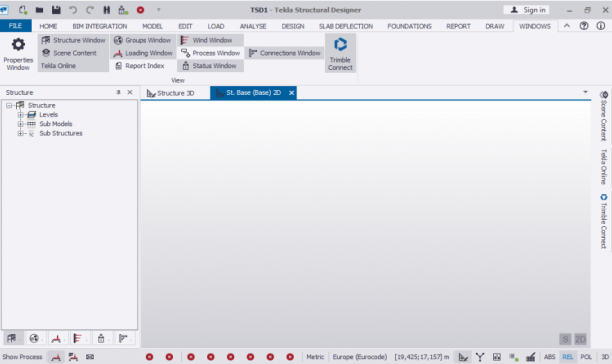The height and width of the screenshot is (364, 612).
Task: Click the square panel icon in status bar
Action: pos(497,357)
